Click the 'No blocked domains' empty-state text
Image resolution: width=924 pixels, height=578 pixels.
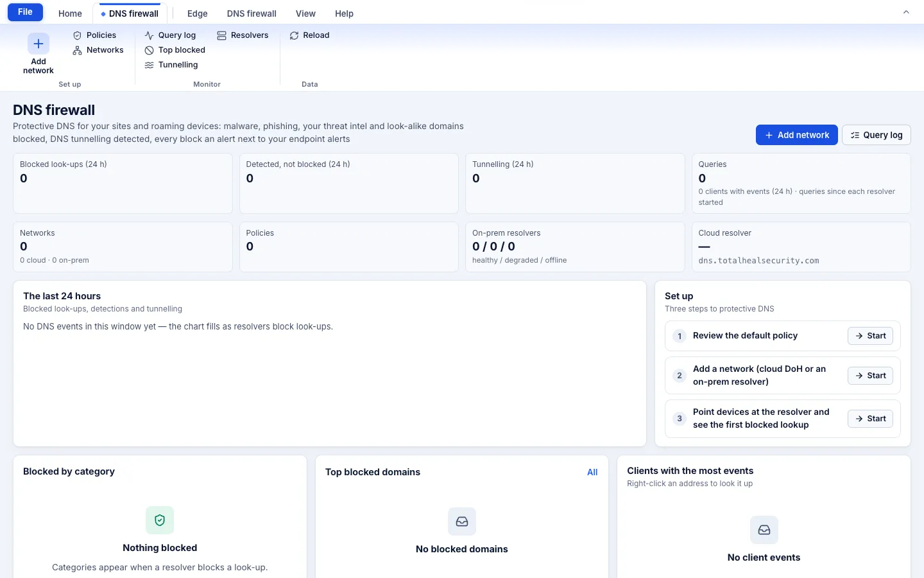(x=462, y=549)
